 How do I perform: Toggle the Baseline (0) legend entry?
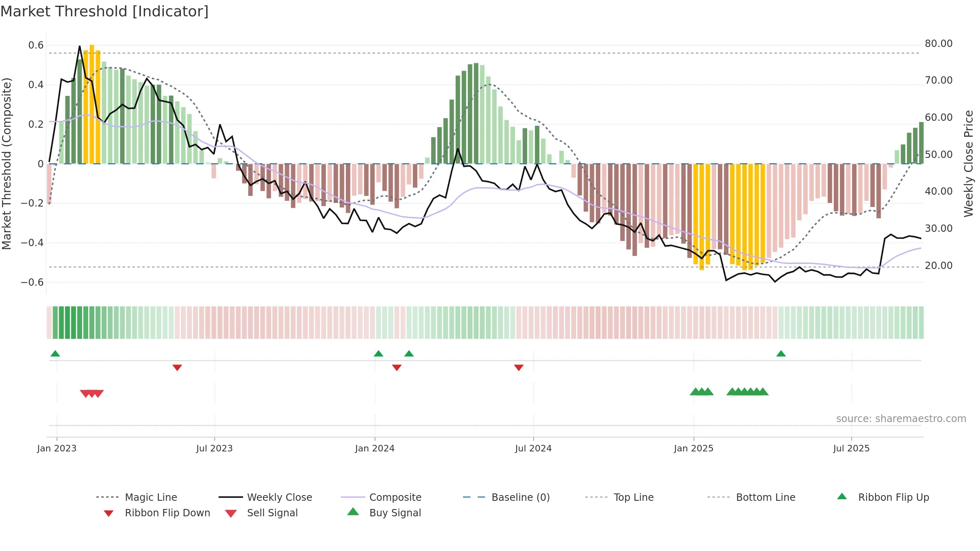(x=506, y=497)
